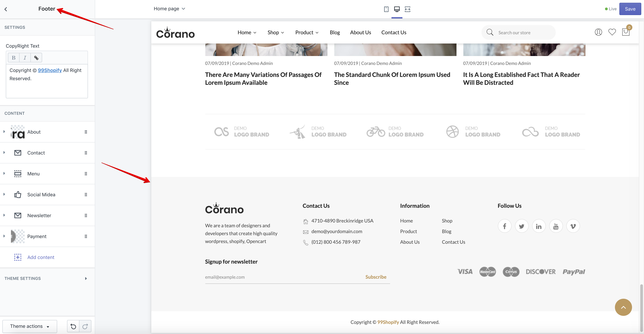
Task: Open the wishlist heart icon in header
Action: tap(612, 32)
